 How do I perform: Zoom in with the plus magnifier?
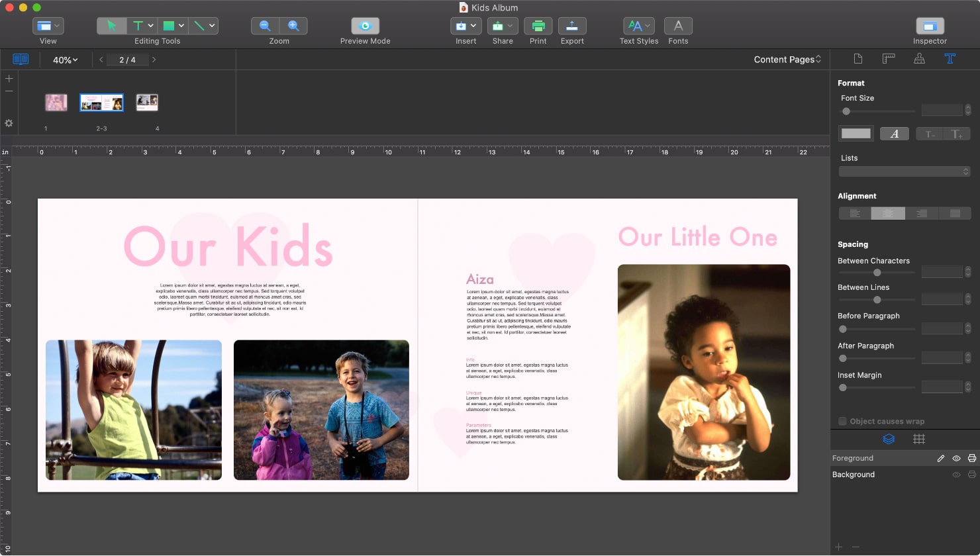[293, 26]
